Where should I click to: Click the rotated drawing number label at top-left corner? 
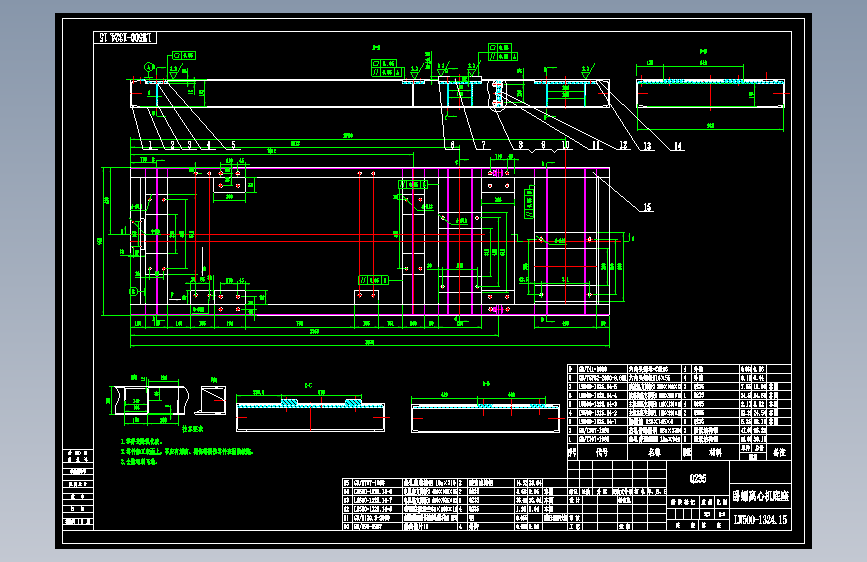(125, 38)
